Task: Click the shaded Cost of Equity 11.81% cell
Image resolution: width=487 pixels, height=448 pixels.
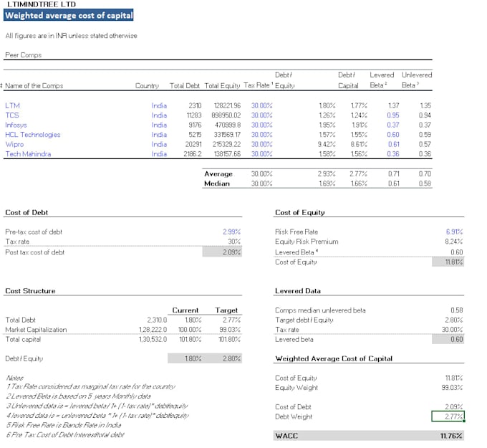Action: (448, 262)
